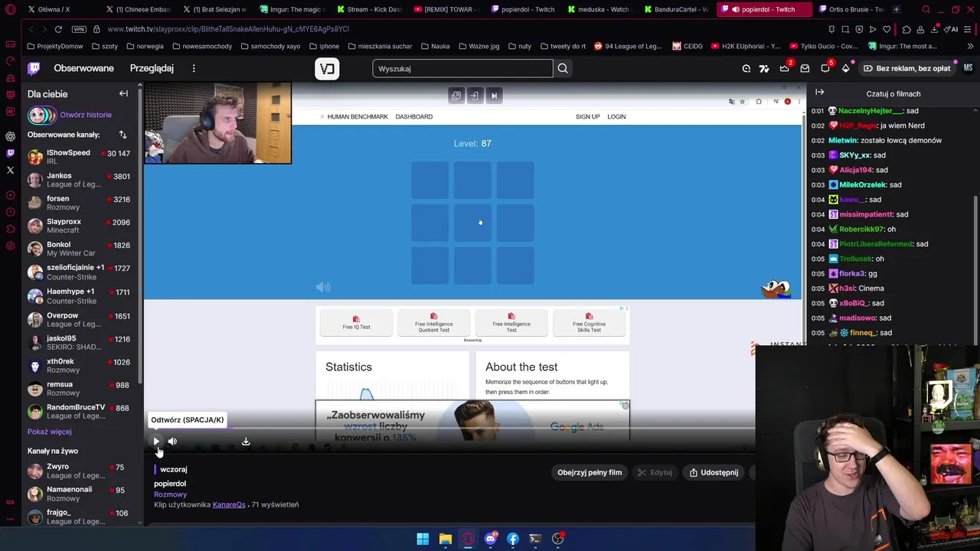Open File Explorer from the taskbar

(x=445, y=539)
